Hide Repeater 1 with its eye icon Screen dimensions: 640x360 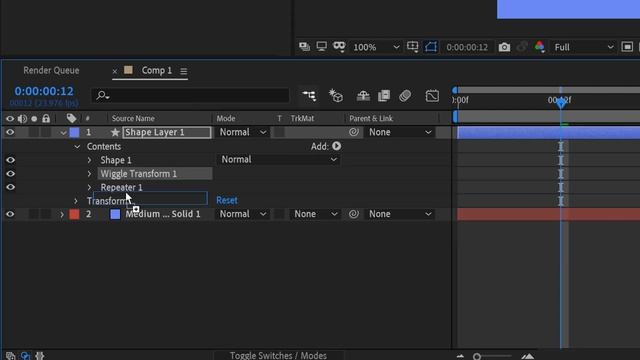10,187
